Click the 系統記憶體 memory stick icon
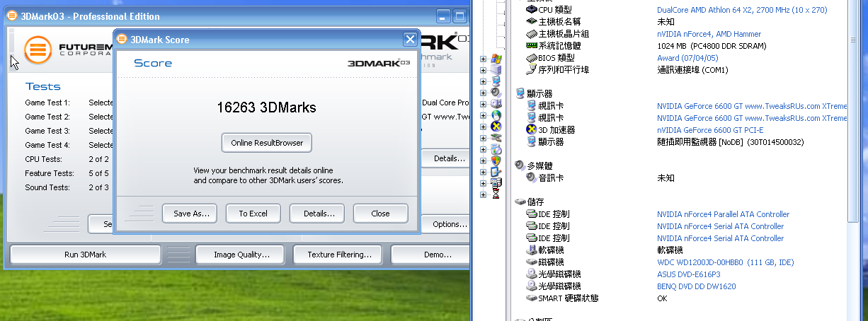Image resolution: width=868 pixels, height=321 pixels. click(532, 45)
